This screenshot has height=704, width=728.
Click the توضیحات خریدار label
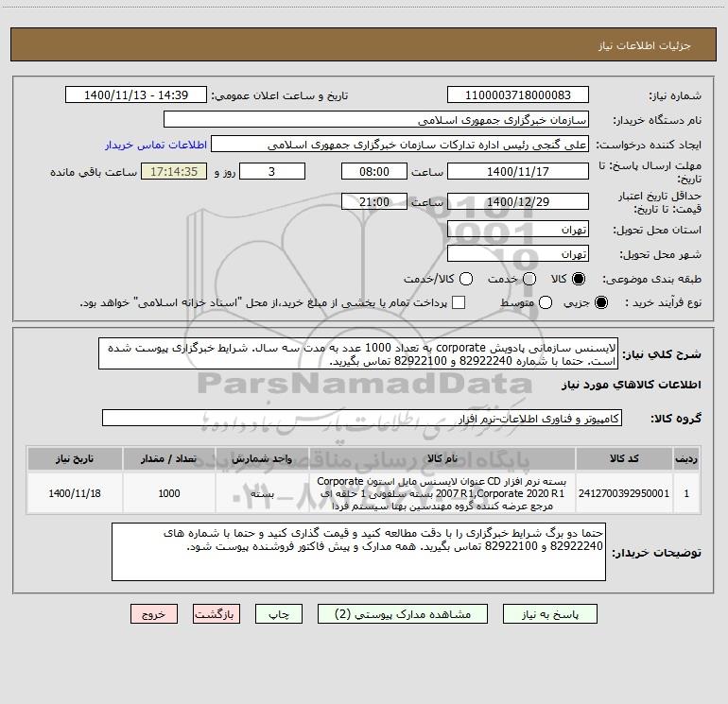coord(656,553)
